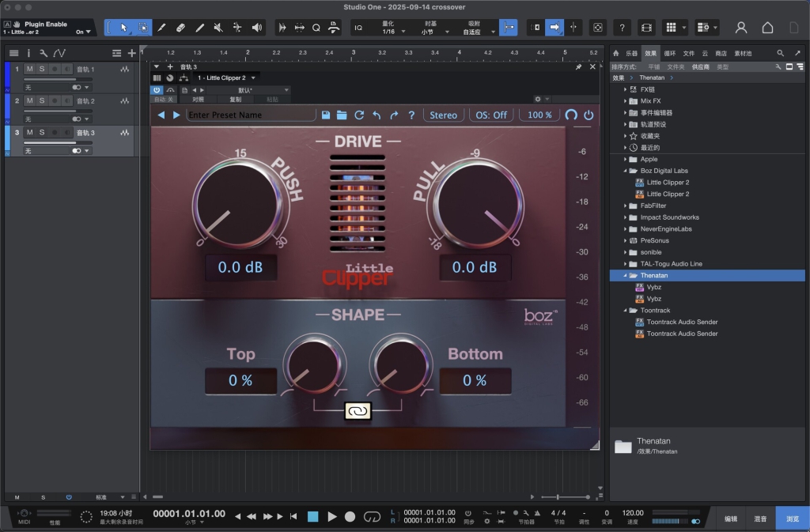This screenshot has height=532, width=810.
Task: Open the 混音 view at bottom right
Action: coord(759,518)
